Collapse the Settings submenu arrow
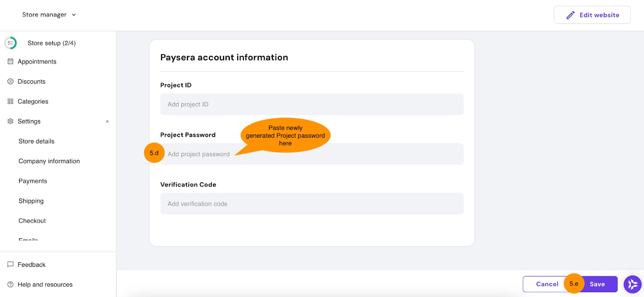644x297 pixels. 107,121
